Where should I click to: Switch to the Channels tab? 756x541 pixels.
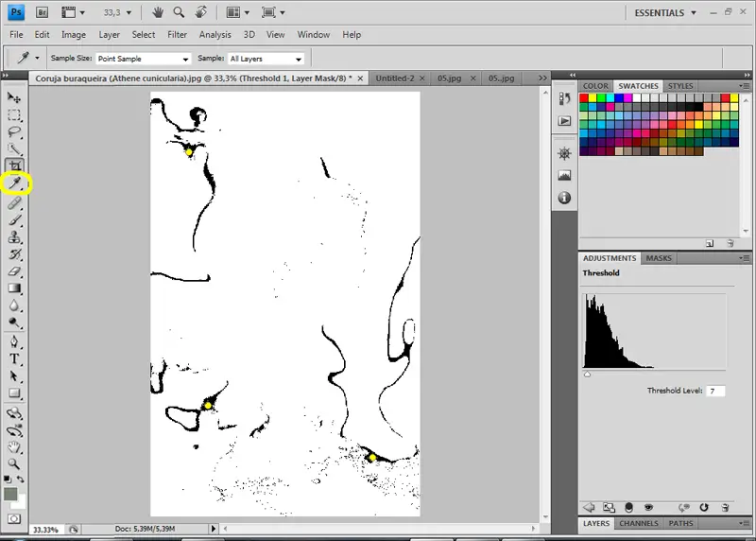(x=639, y=523)
